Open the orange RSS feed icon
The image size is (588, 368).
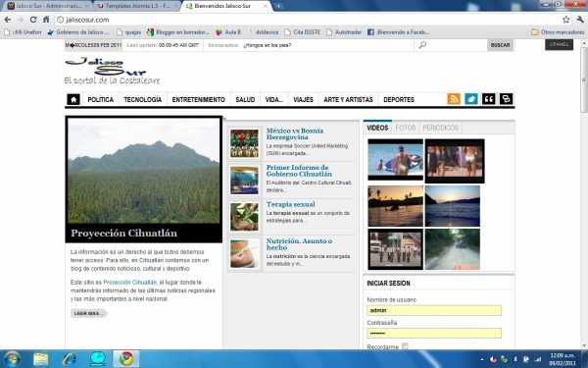click(x=454, y=99)
